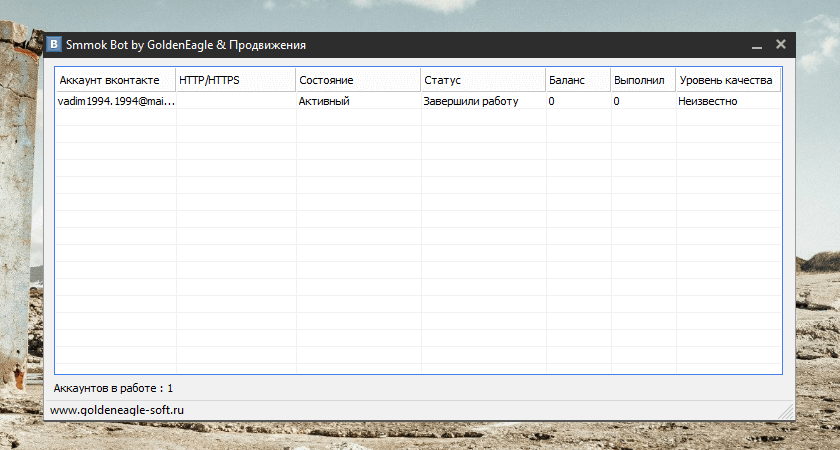Click the Выполнил value 0 cell
This screenshot has width=840, height=450.
point(643,101)
